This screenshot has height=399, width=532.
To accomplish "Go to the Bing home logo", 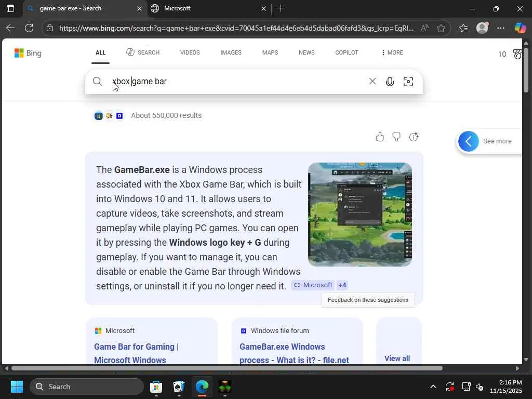I will pyautogui.click(x=28, y=54).
